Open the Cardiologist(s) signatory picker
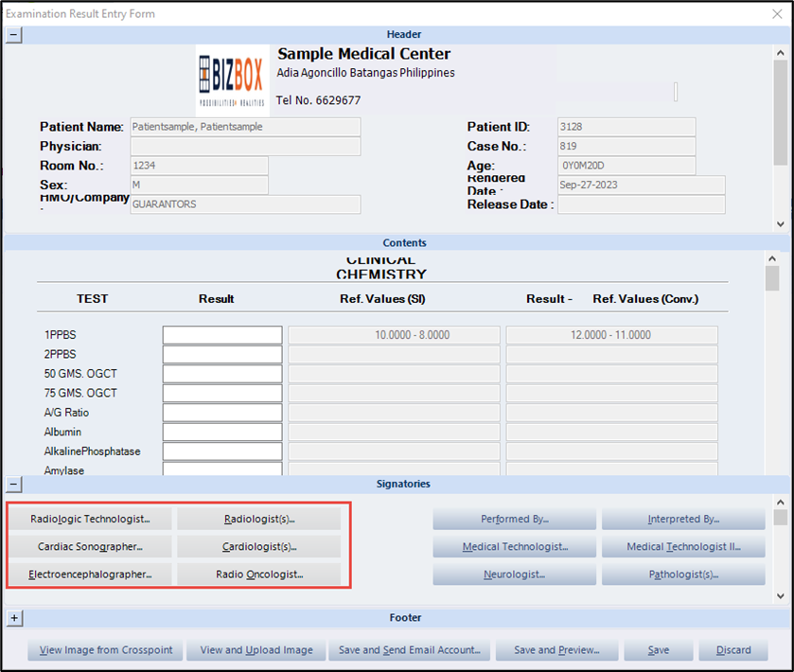The height and width of the screenshot is (672, 794). pyautogui.click(x=259, y=546)
